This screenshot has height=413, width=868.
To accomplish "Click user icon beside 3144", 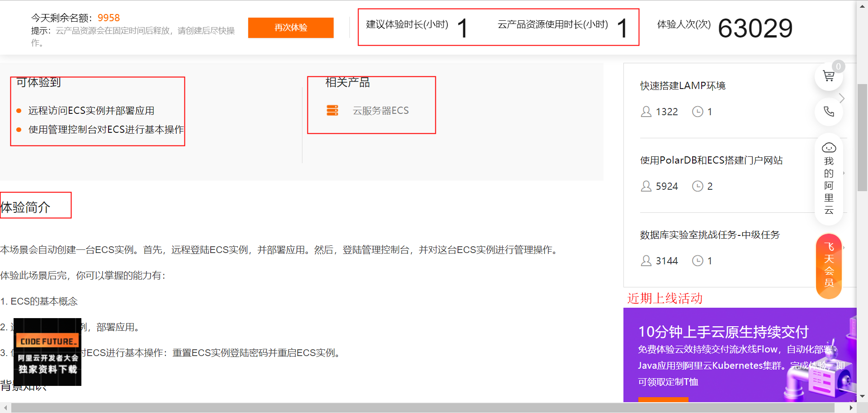I will (646, 261).
